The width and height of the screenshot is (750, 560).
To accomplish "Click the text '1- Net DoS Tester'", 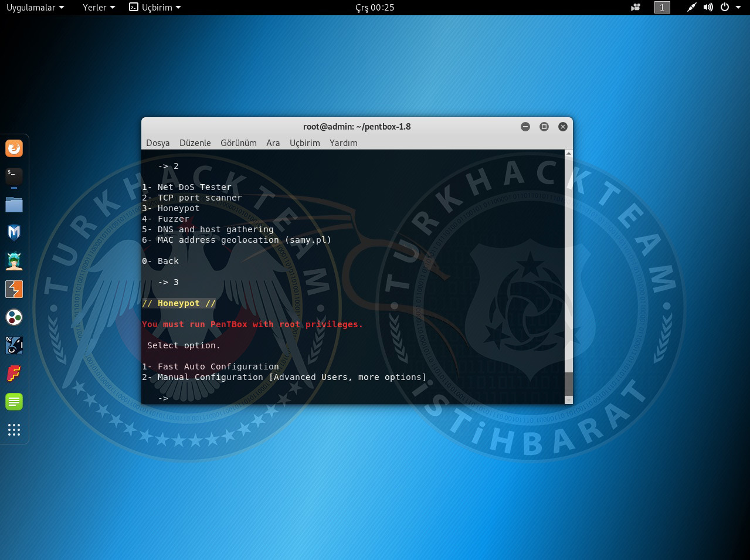I will click(x=187, y=187).
